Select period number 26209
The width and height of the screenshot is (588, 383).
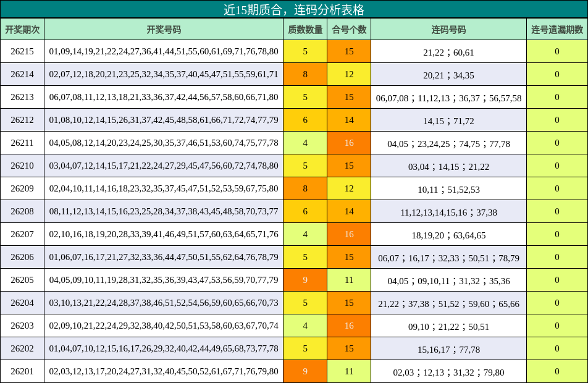point(22,188)
